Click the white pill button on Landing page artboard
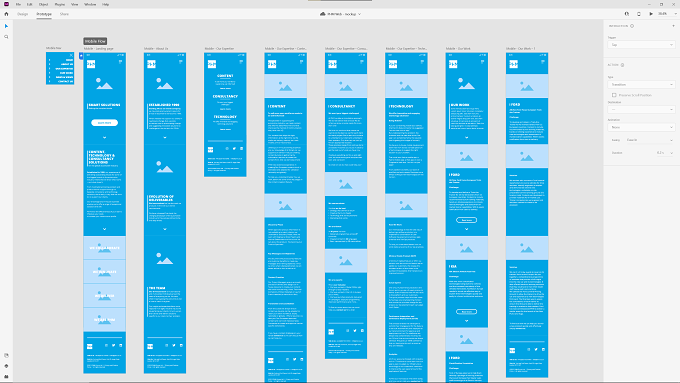Screen dimensions: 680x383 coord(105,123)
